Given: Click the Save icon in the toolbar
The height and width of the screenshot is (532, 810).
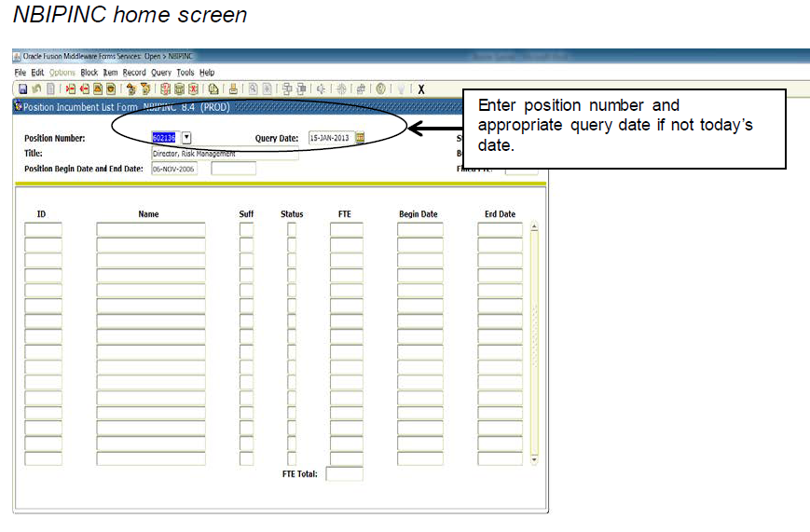Looking at the screenshot, I should [21, 89].
